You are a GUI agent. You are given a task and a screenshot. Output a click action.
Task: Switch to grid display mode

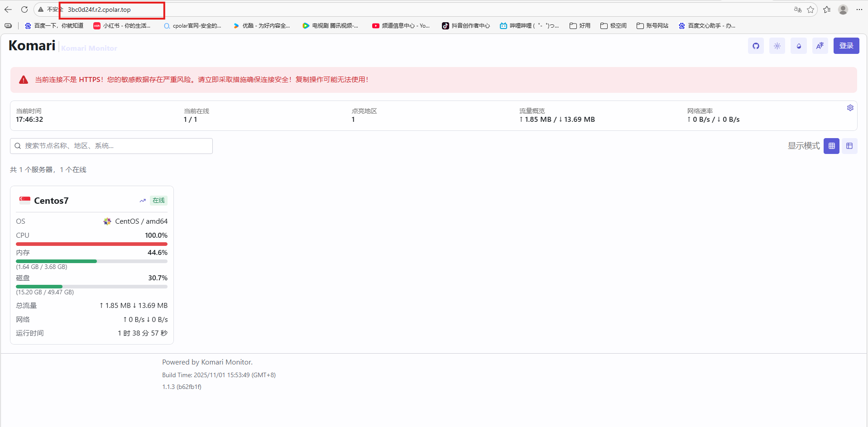coord(831,146)
